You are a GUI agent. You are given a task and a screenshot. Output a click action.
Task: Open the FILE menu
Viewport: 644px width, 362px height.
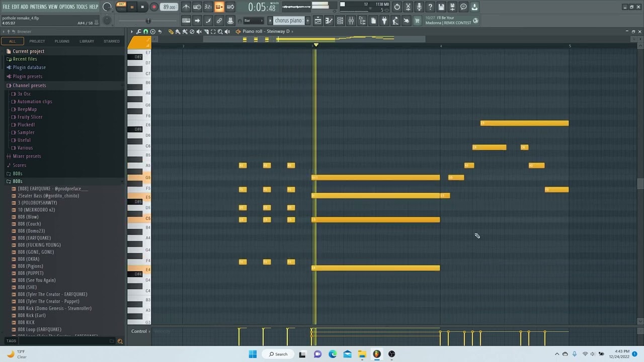point(6,7)
